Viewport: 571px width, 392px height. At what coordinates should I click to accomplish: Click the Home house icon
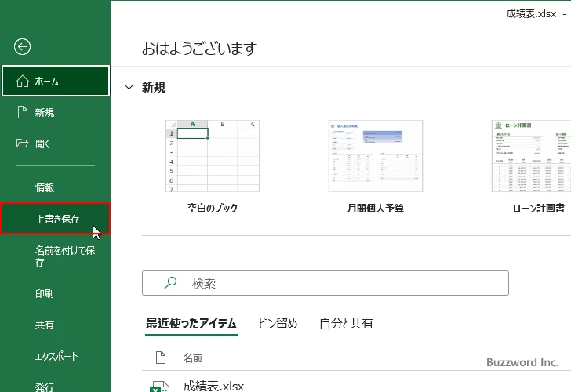pos(22,82)
